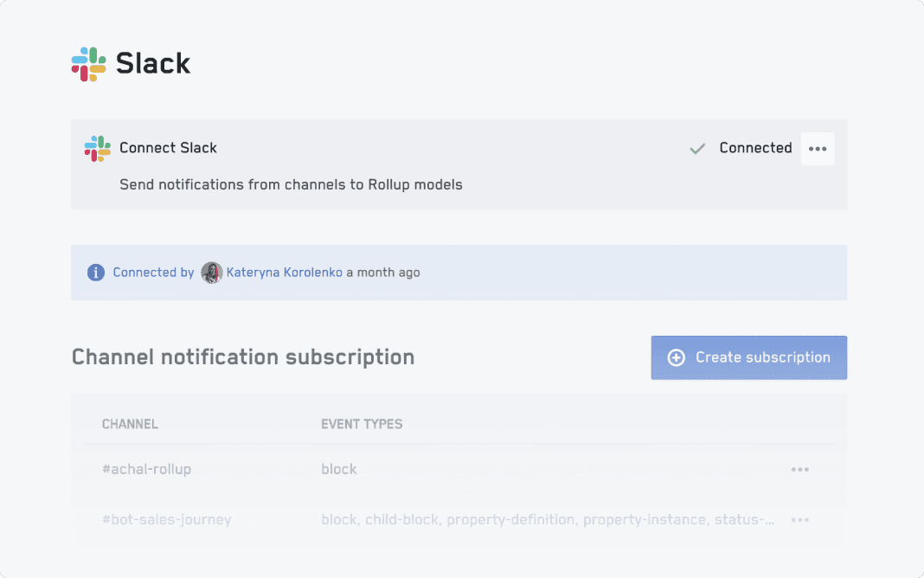The width and height of the screenshot is (924, 578).
Task: Click Kateryna Korolenko's avatar
Action: 212,273
